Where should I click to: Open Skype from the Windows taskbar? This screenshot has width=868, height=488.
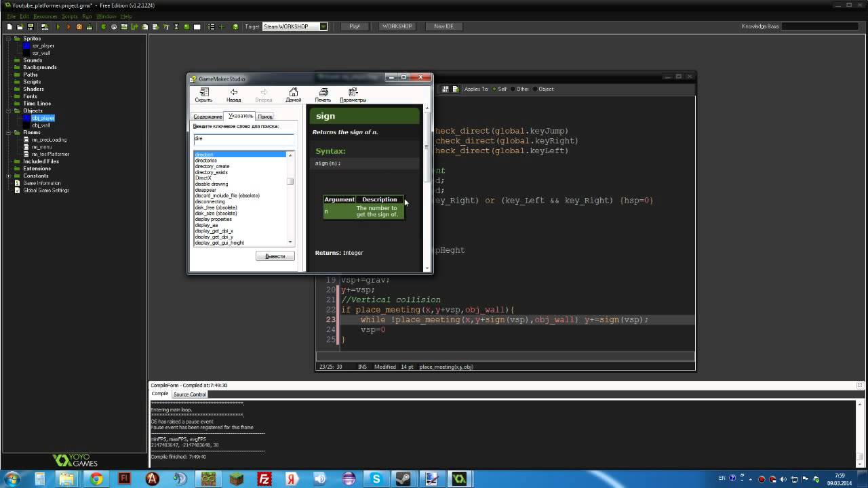tap(376, 479)
